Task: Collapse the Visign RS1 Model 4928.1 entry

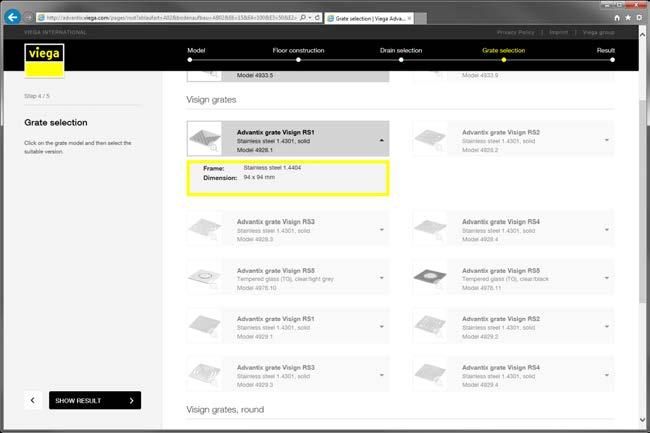Action: [x=381, y=140]
